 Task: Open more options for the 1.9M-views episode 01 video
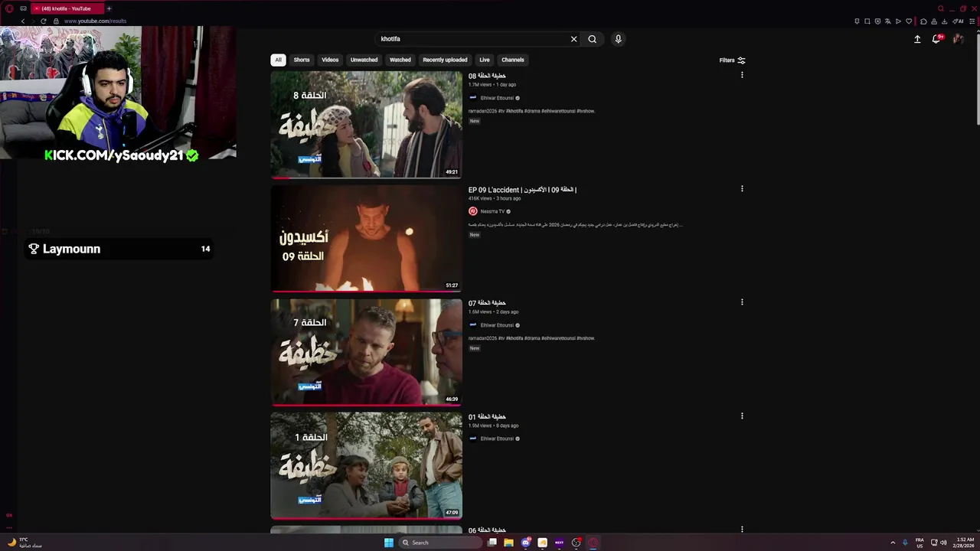[x=742, y=416]
